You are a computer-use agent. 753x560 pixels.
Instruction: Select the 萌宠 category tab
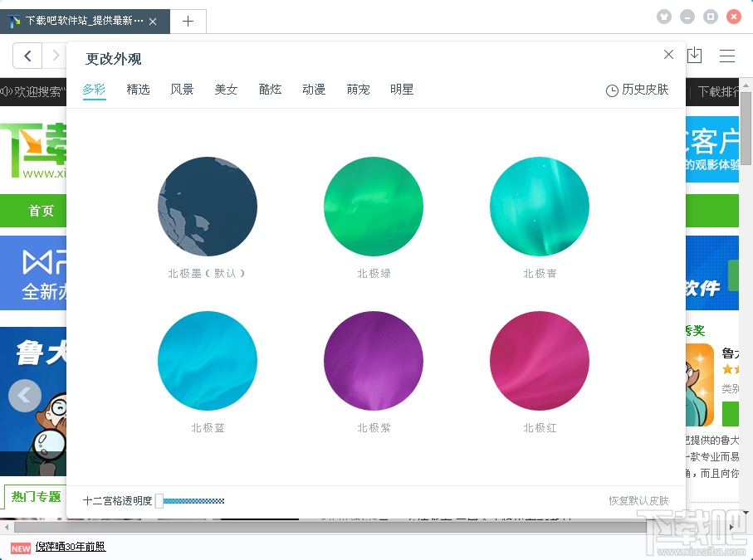pyautogui.click(x=358, y=90)
